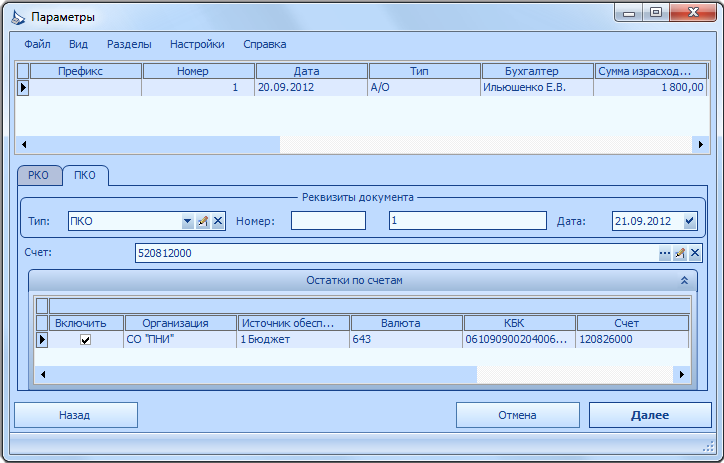Viewport: 724px width, 463px height.
Task: Click the Номер column header in top grid
Action: tap(199, 71)
